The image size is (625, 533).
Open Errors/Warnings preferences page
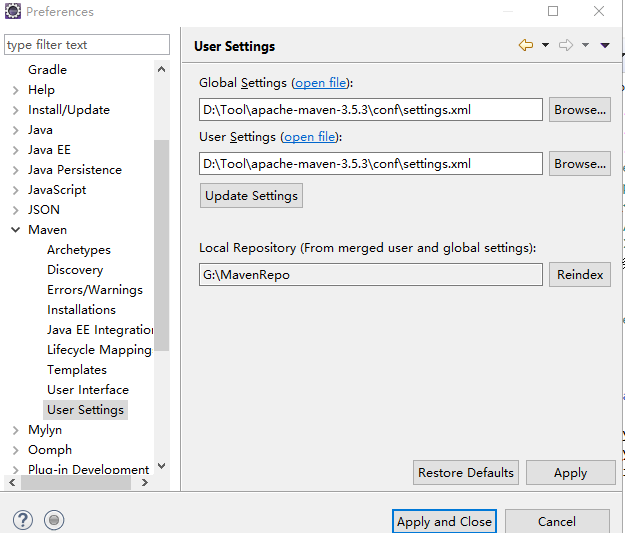(x=95, y=290)
